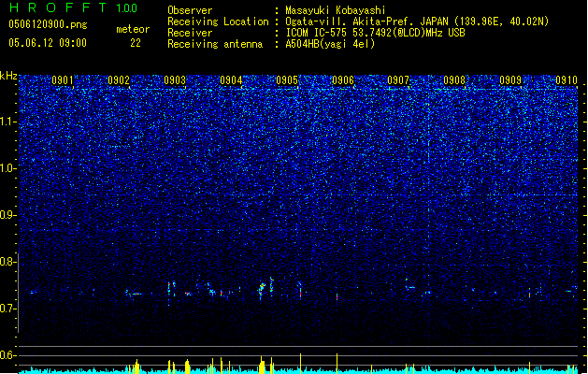Click the 0.8 frequency axis label
Image resolution: width=588 pixels, height=374 pixels.
pyautogui.click(x=7, y=262)
